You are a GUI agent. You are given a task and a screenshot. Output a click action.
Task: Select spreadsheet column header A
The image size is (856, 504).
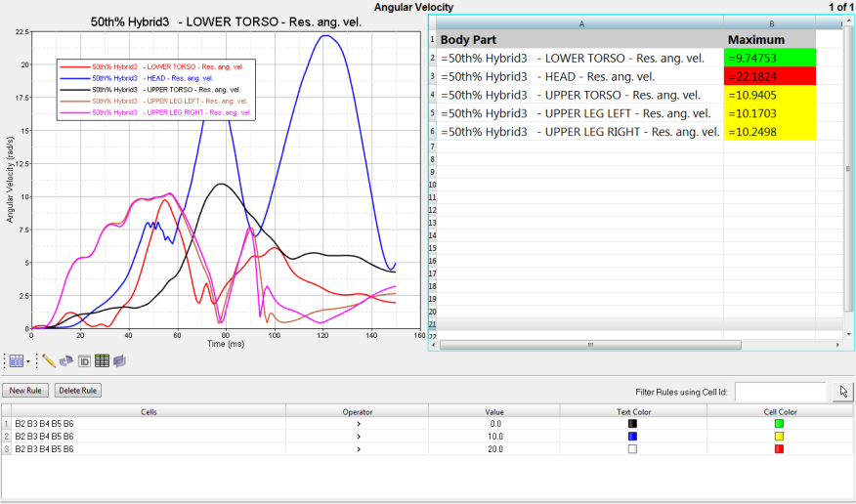pos(581,23)
